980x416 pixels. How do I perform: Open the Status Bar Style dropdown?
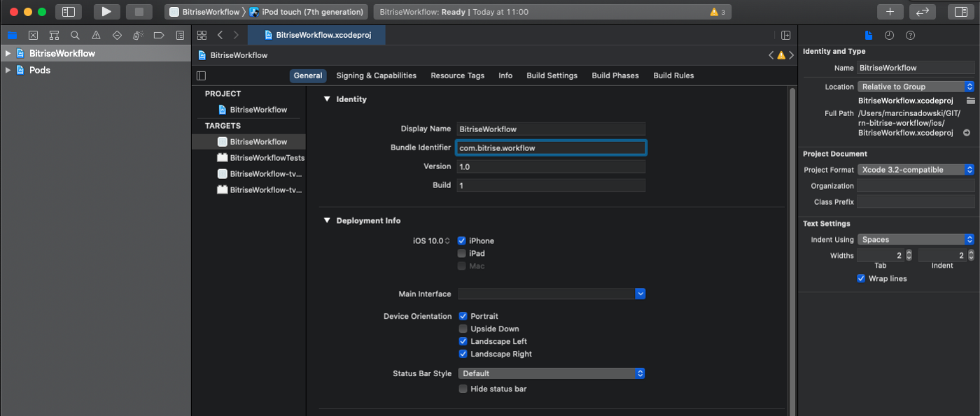pyautogui.click(x=551, y=374)
